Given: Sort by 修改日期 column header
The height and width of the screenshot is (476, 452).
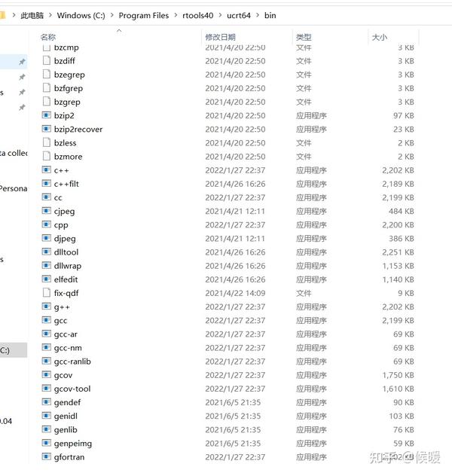Looking at the screenshot, I should pos(221,37).
